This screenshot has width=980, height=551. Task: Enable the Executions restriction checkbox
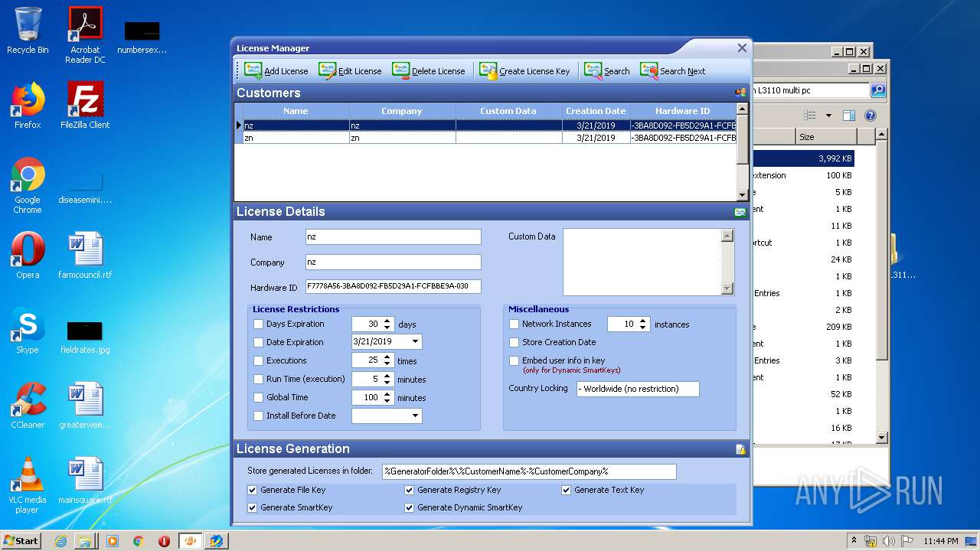(258, 361)
